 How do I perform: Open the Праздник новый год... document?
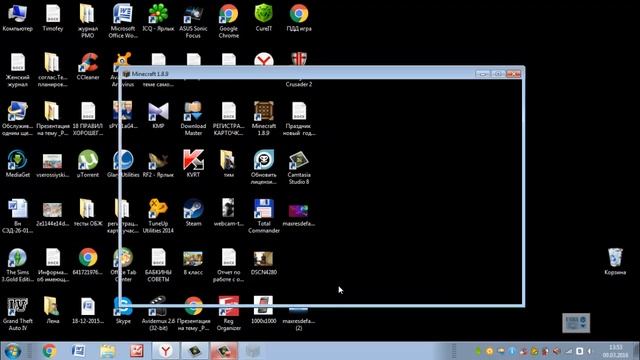[x=299, y=118]
